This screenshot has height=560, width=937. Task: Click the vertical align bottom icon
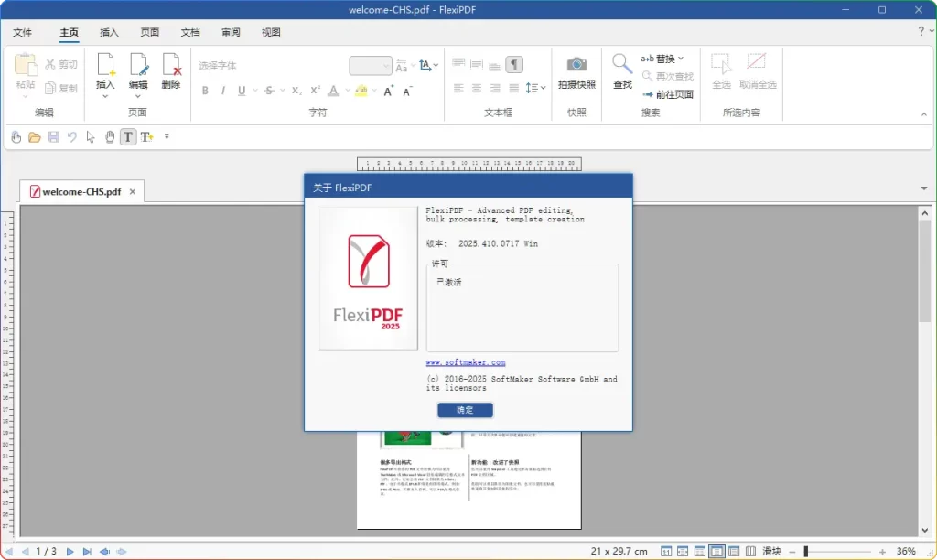coord(495,63)
